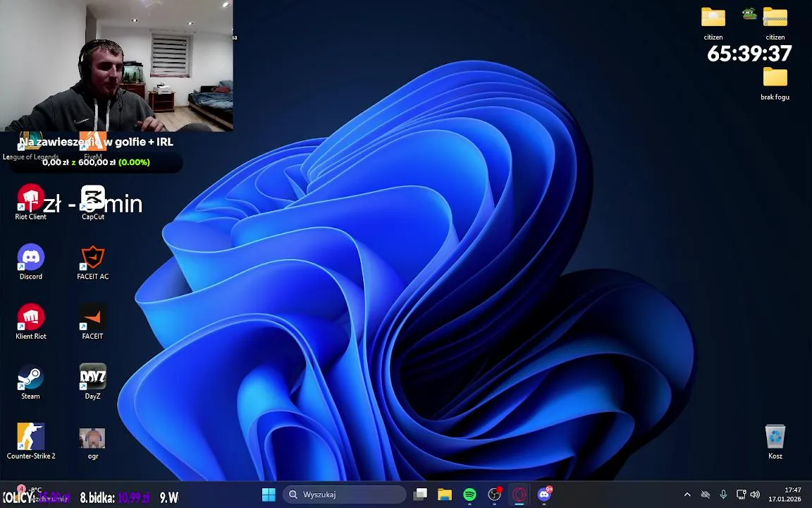Select the Steam desktop shortcut
The height and width of the screenshot is (508, 812).
coord(30,382)
